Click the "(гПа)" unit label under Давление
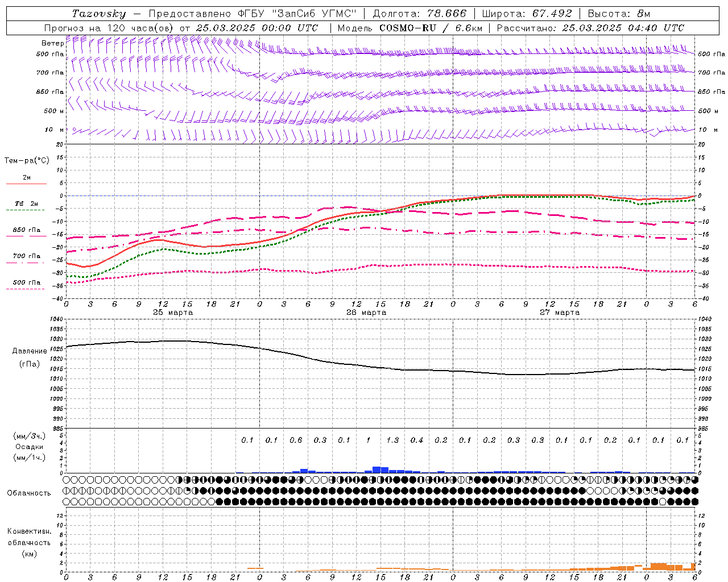728x582 pixels. 30,364
